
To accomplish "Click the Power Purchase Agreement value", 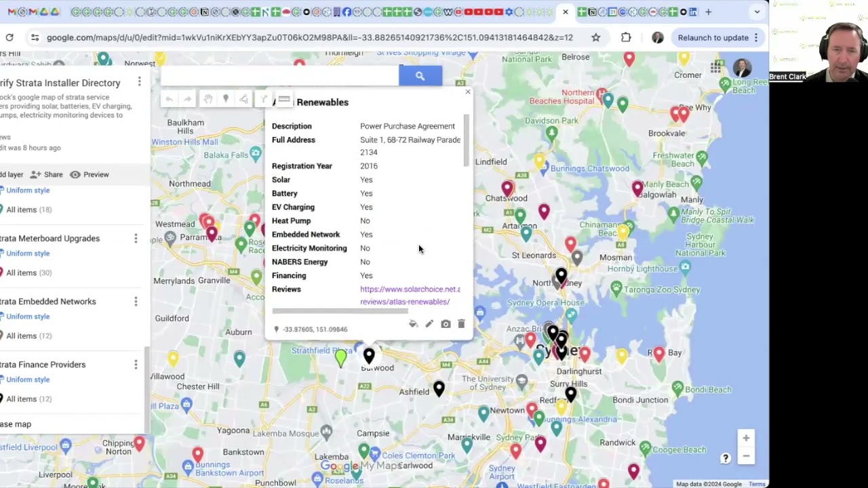I will [x=408, y=126].
